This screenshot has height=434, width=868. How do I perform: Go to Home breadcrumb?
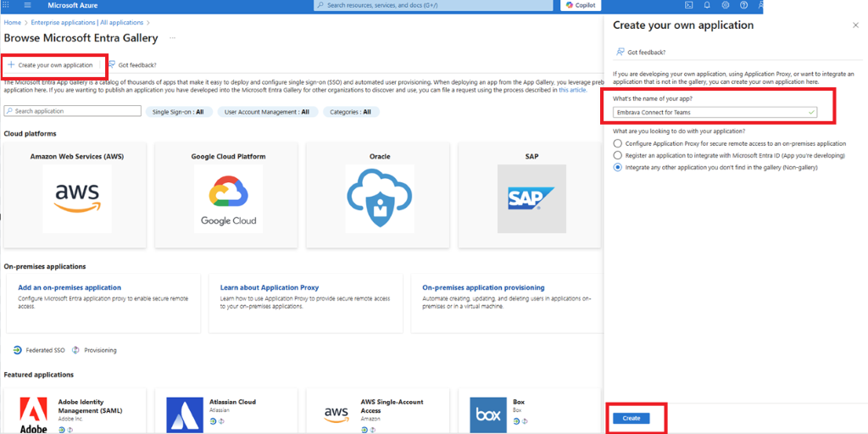tap(12, 23)
